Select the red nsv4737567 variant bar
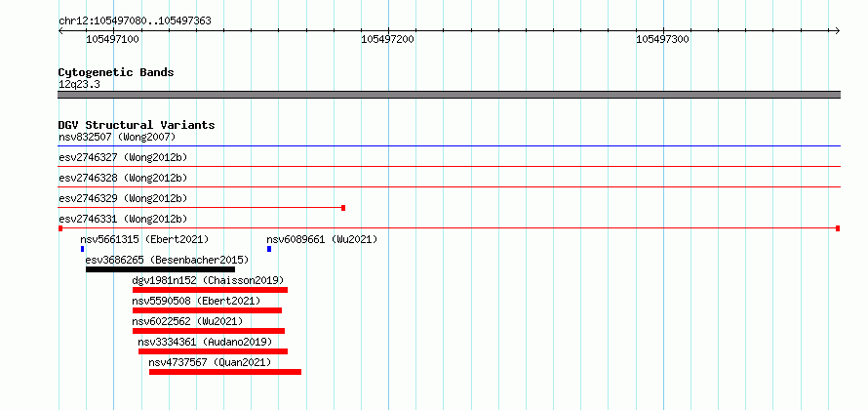The width and height of the screenshot is (868, 410). (225, 372)
